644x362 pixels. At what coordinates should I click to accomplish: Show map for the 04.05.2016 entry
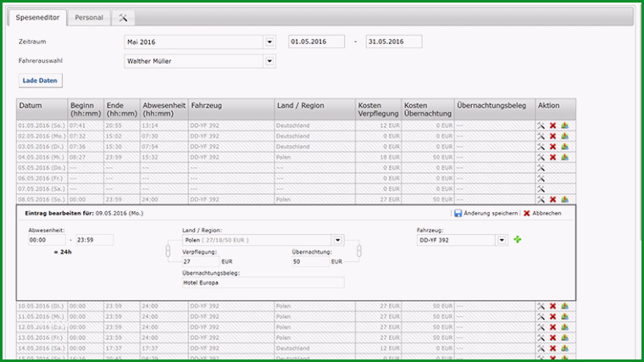click(564, 158)
